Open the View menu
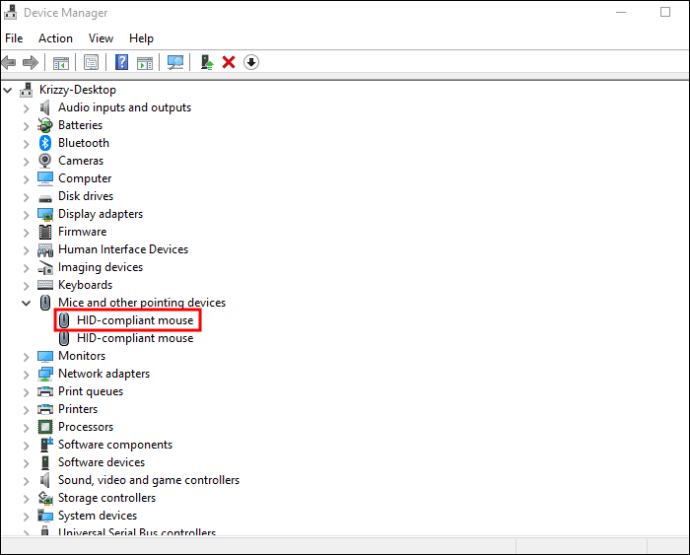Image resolution: width=690 pixels, height=555 pixels. 101,38
